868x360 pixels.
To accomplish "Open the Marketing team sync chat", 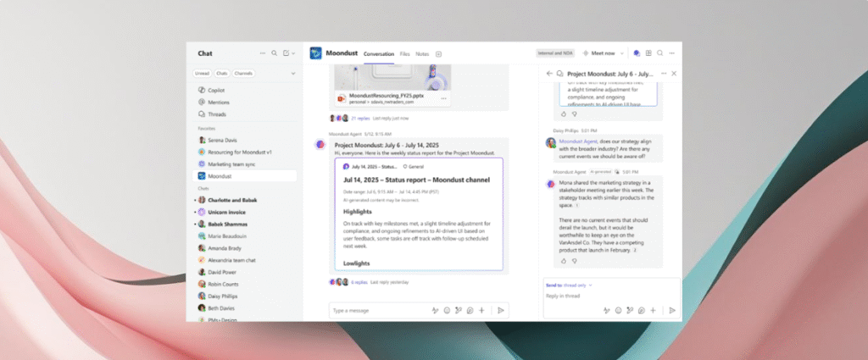I will tap(245, 164).
